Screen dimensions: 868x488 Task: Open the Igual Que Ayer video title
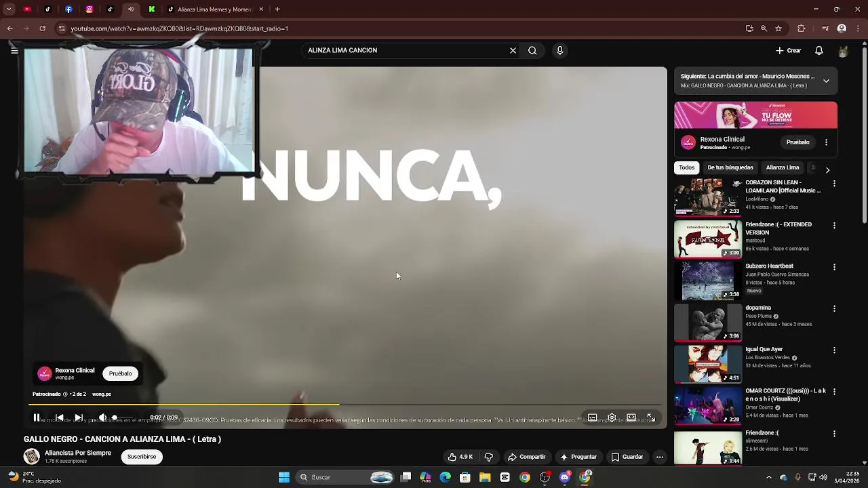(764, 350)
